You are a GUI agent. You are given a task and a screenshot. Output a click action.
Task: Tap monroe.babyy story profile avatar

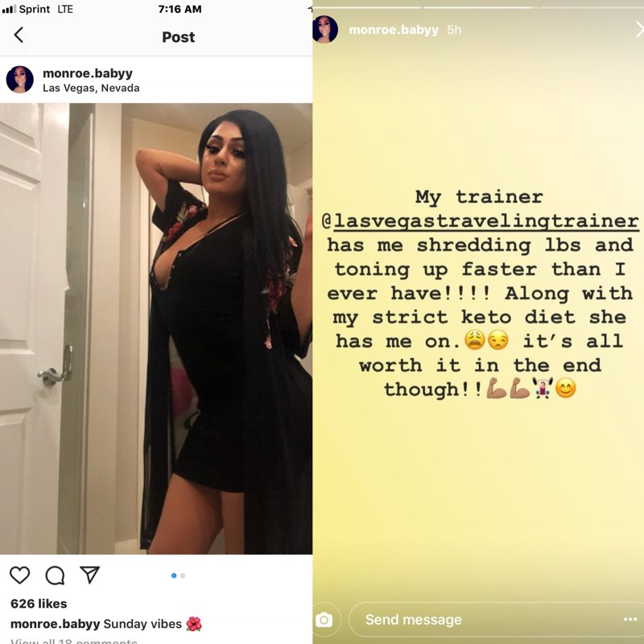click(325, 30)
